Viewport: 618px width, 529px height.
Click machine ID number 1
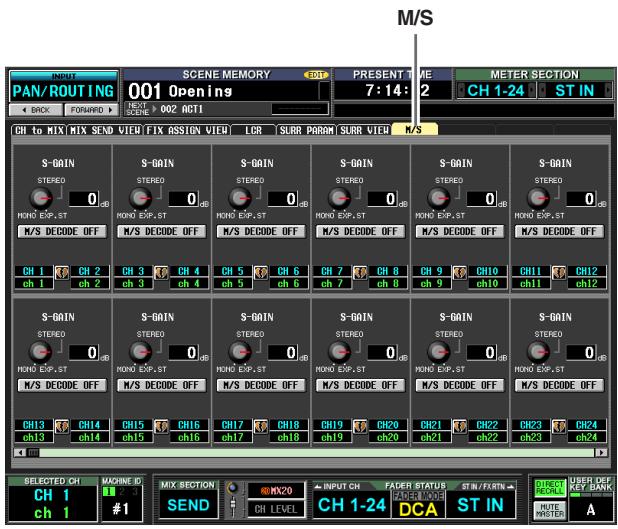coord(109,491)
